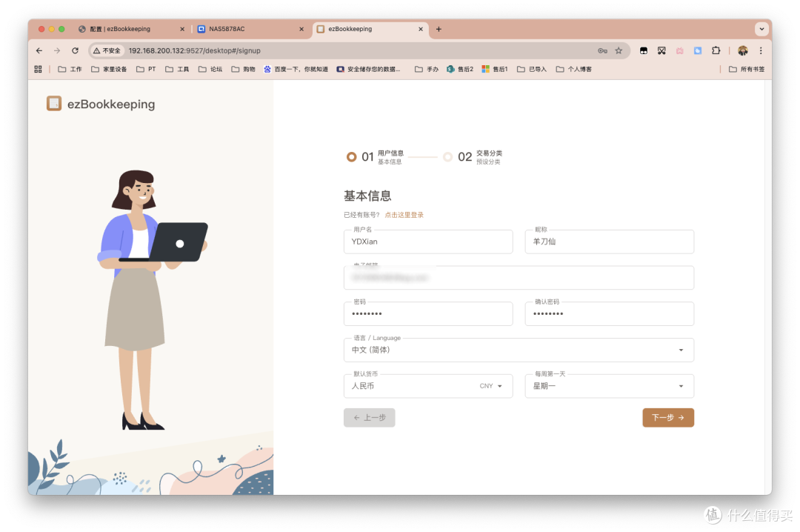
Task: Open the tab search dropdown chevron
Action: tap(761, 29)
